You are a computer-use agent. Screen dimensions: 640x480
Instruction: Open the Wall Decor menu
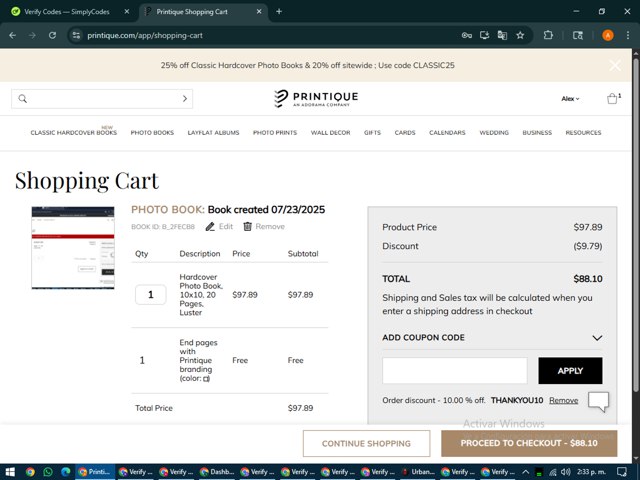click(x=331, y=133)
